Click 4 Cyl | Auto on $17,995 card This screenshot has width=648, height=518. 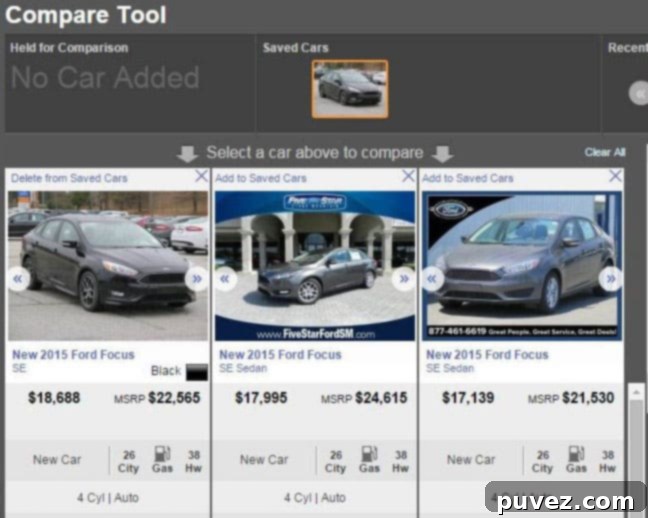315,498
